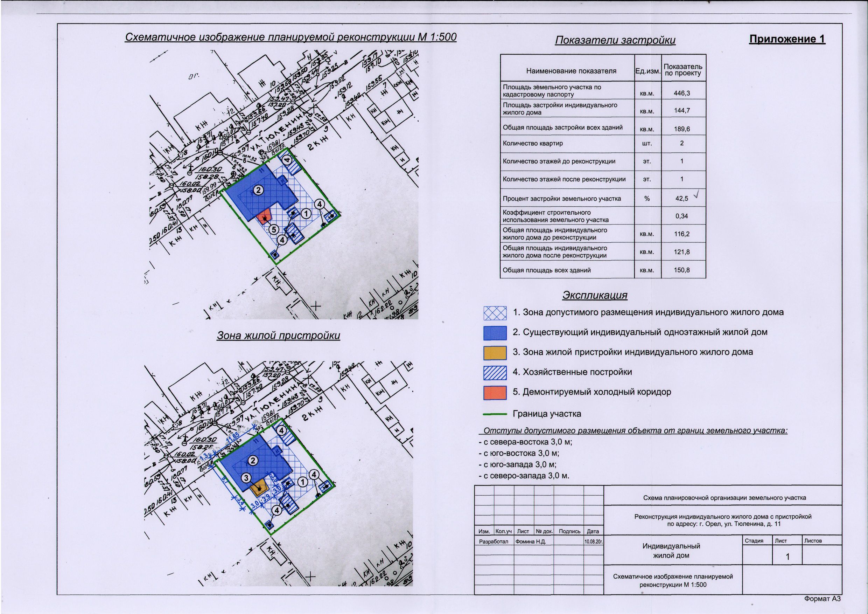868x614 pixels.
Task: Click the value 189,6 in the table
Action: [x=682, y=129]
